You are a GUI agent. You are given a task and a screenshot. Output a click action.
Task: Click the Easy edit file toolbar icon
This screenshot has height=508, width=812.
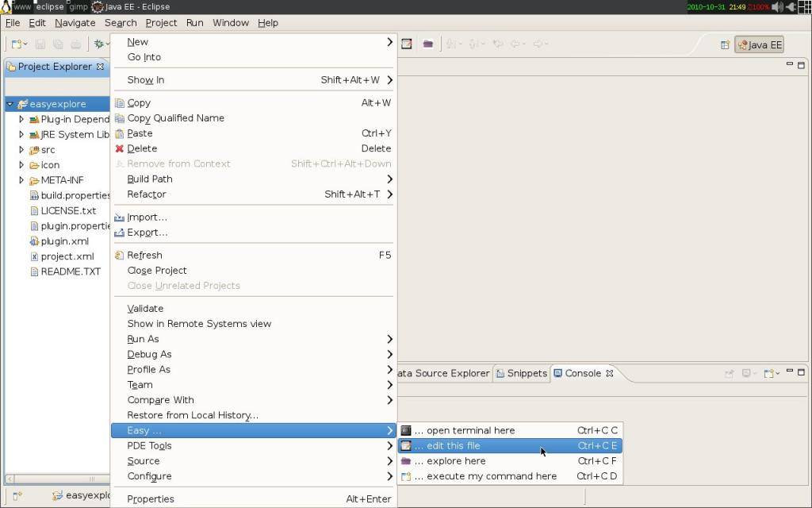(407, 44)
